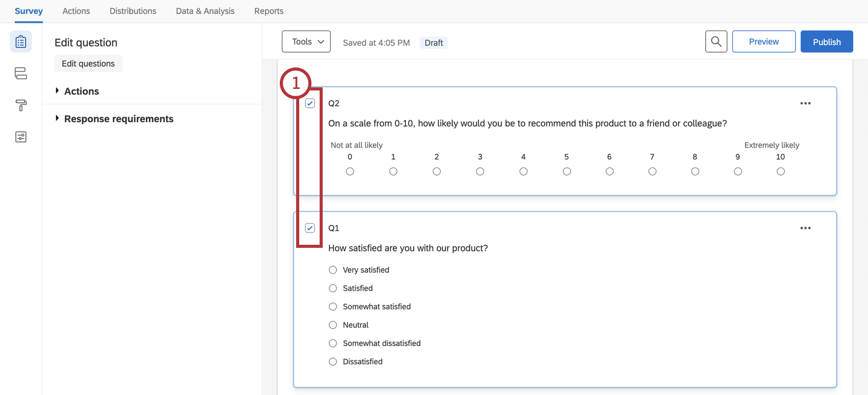The height and width of the screenshot is (395, 868).
Task: Open the Tools dropdown
Action: pos(306,42)
